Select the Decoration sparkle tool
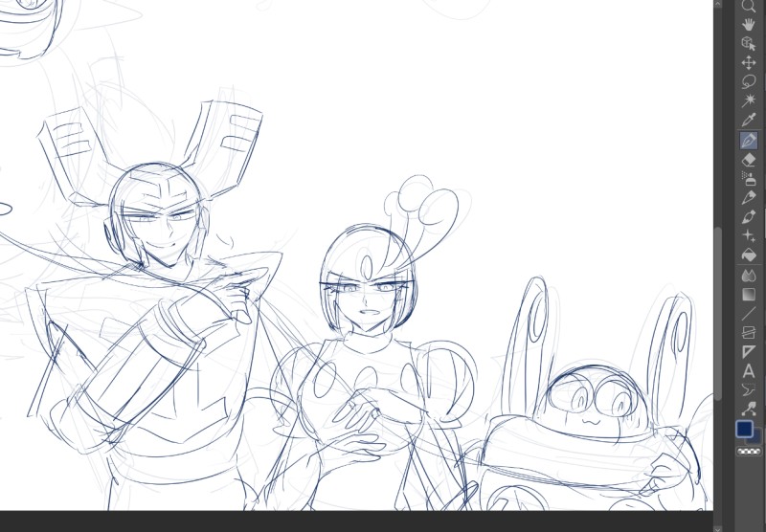Image resolution: width=766 pixels, height=532 pixels. pyautogui.click(x=749, y=235)
